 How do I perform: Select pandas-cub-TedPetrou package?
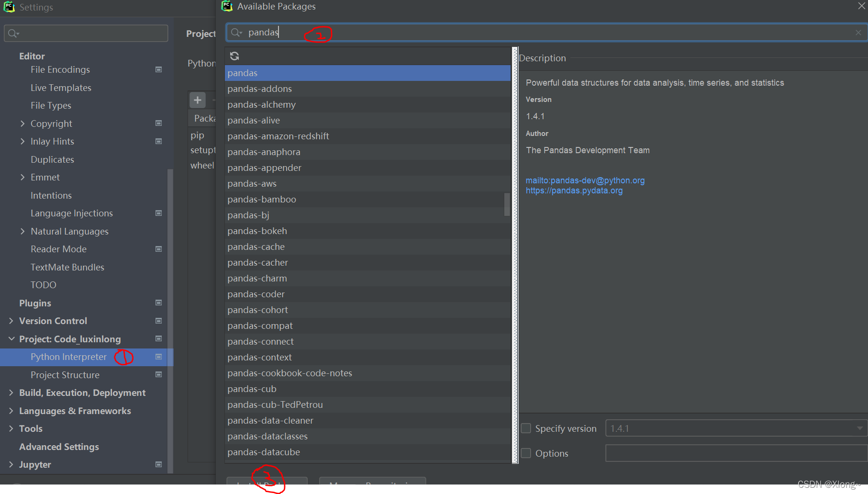367,404
